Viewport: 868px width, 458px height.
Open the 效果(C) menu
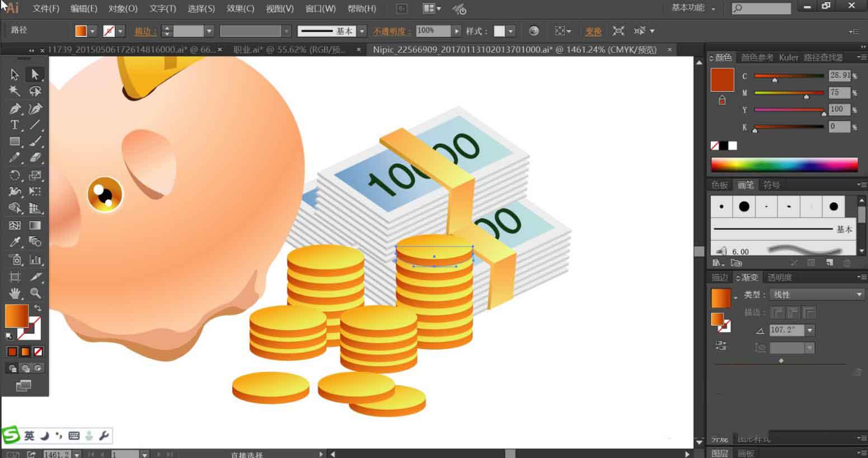pos(240,8)
